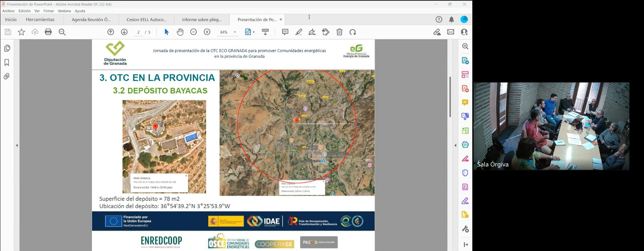Share a link to the file
The width and height of the screenshot is (644, 251).
[437, 32]
